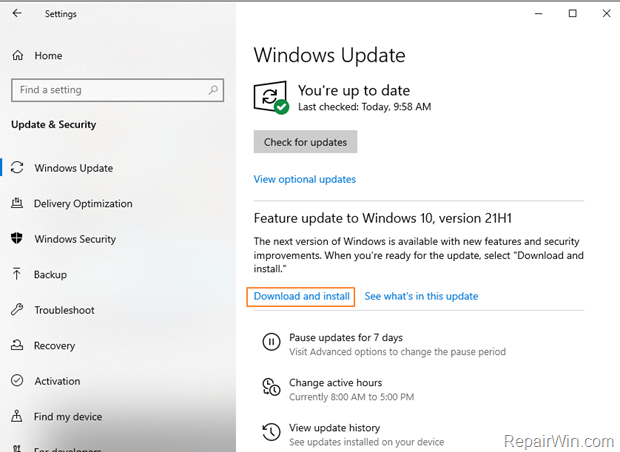The width and height of the screenshot is (620, 452).
Task: Open Home via the house icon
Action: [x=18, y=55]
